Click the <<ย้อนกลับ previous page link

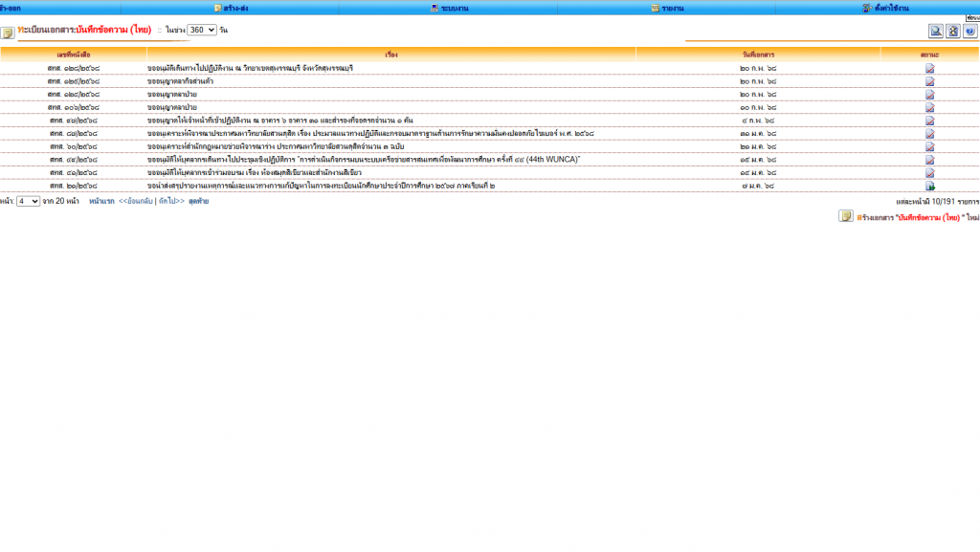point(135,202)
